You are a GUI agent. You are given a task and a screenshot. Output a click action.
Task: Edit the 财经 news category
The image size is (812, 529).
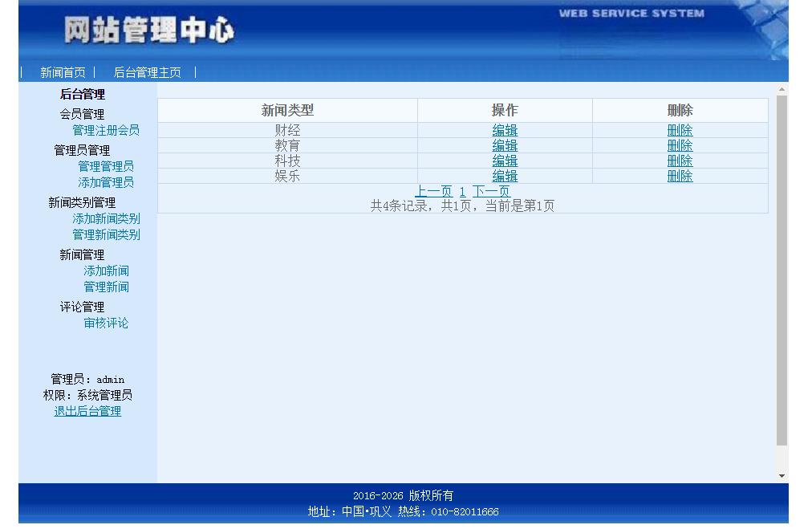[505, 129]
